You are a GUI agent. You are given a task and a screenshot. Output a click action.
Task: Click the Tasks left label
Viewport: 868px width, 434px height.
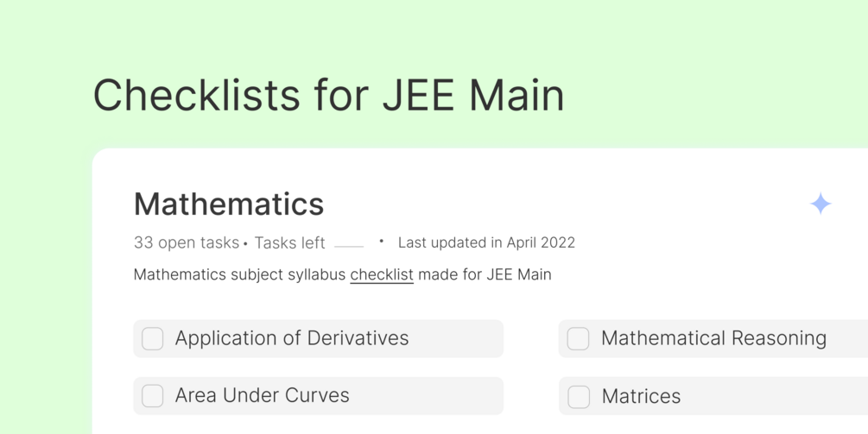289,243
